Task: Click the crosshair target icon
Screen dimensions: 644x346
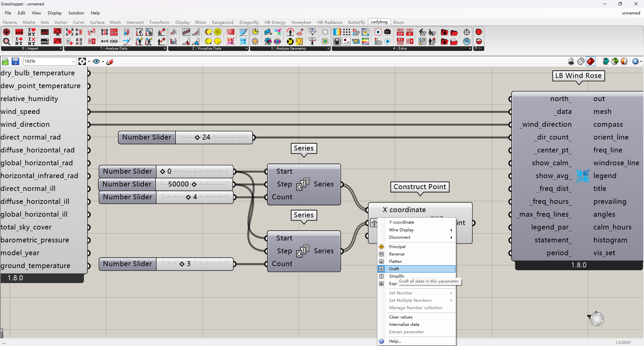Action: (x=467, y=32)
